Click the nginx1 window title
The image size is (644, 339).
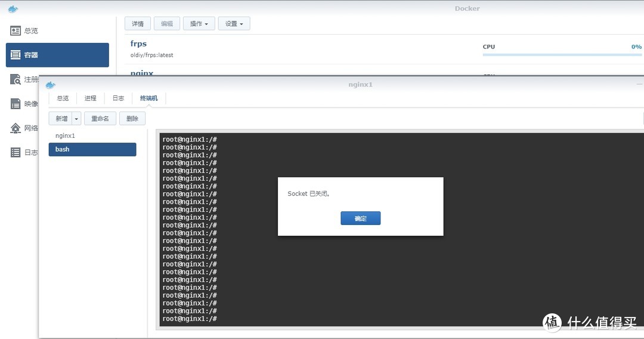click(361, 85)
